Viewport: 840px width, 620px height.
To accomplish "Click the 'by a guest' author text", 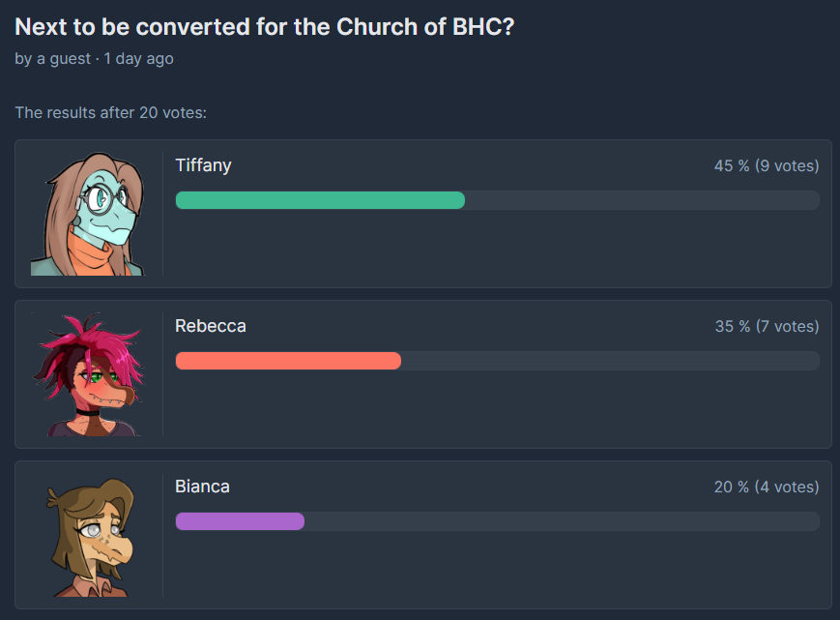I will pos(52,58).
